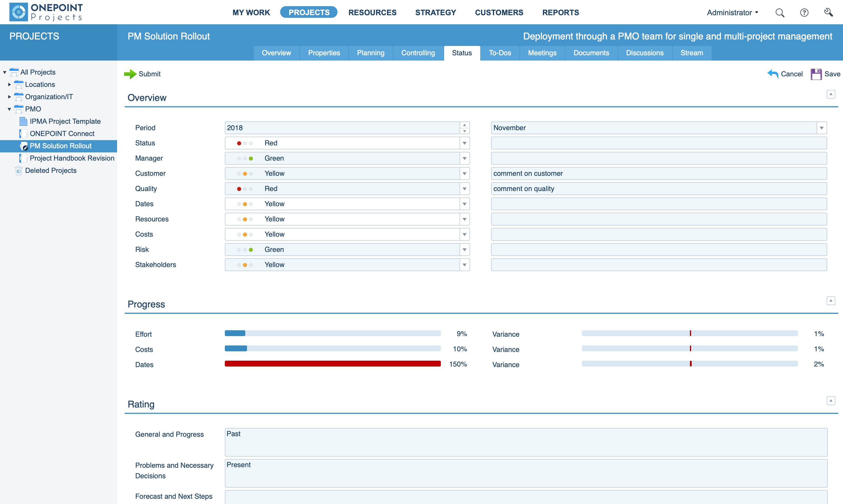The width and height of the screenshot is (843, 504).
Task: Open the search magnifier icon
Action: coord(780,13)
